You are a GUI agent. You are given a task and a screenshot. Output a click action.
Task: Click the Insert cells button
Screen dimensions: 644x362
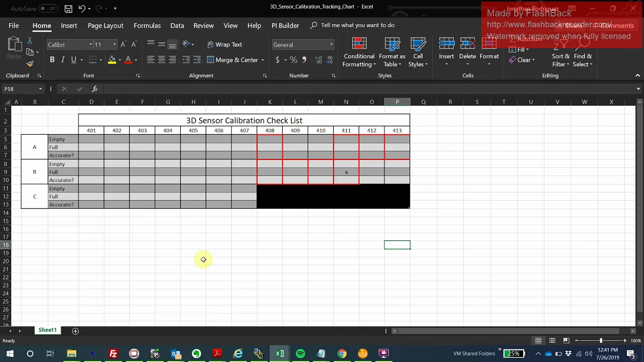(x=446, y=52)
